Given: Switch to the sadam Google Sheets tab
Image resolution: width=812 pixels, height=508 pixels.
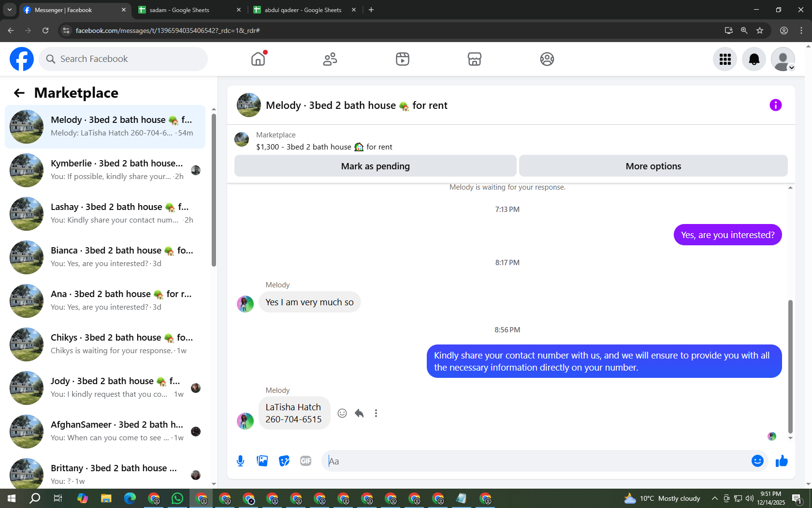Looking at the screenshot, I should tap(188, 10).
